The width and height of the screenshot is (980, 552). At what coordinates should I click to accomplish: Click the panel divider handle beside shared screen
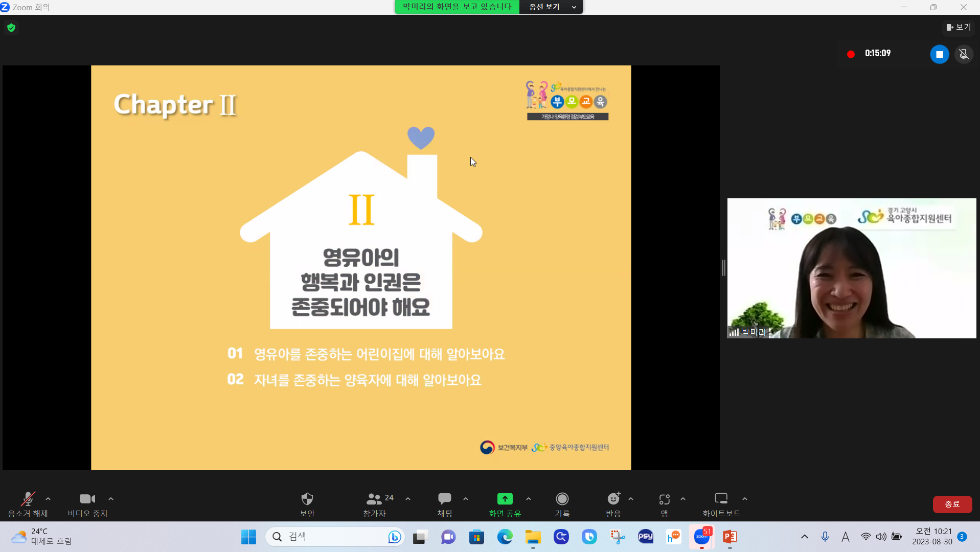pos(723,268)
